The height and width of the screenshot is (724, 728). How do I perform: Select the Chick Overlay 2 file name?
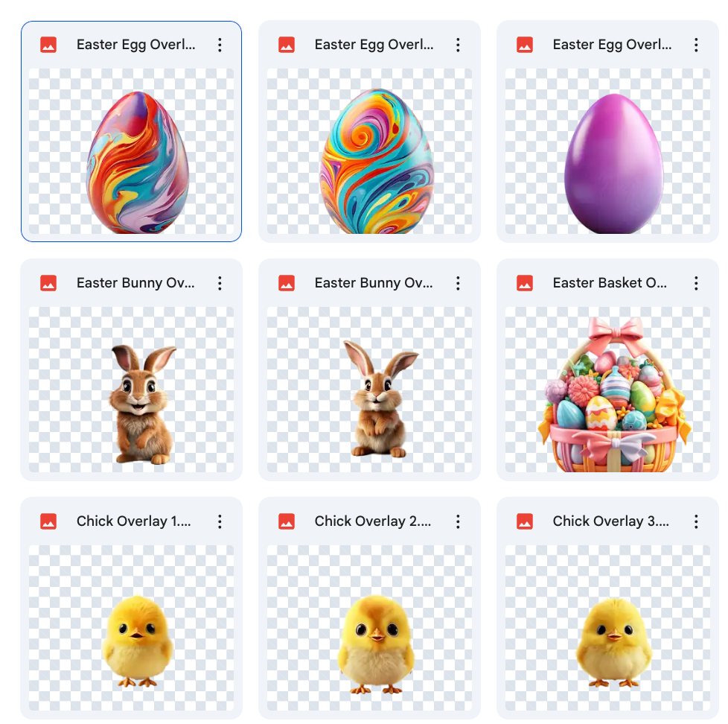point(373,521)
